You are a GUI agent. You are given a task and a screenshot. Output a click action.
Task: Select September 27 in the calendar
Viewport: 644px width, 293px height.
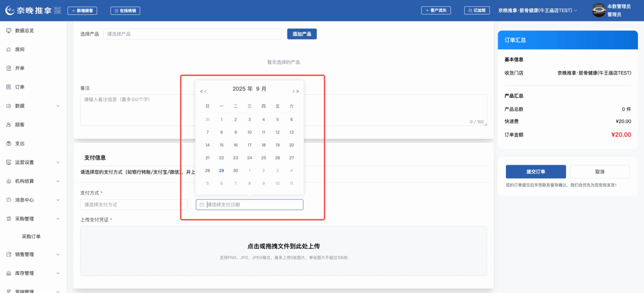pyautogui.click(x=292, y=157)
